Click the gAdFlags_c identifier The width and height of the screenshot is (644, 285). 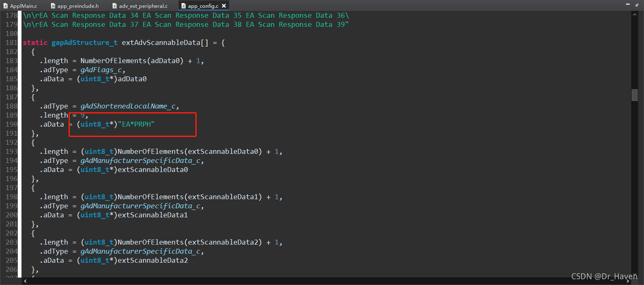[101, 70]
